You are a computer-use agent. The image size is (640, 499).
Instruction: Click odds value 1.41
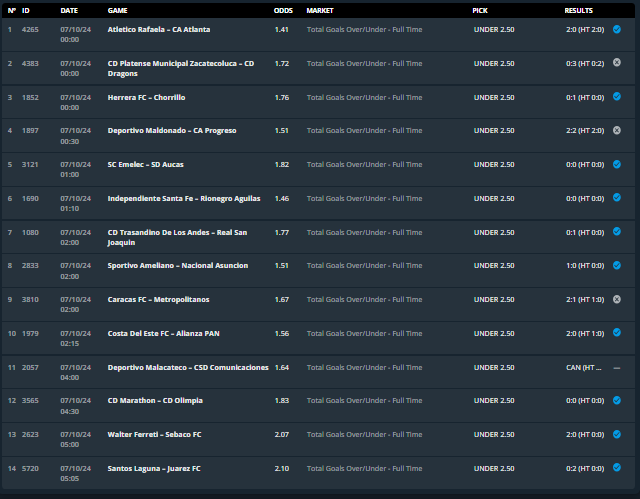coord(282,29)
